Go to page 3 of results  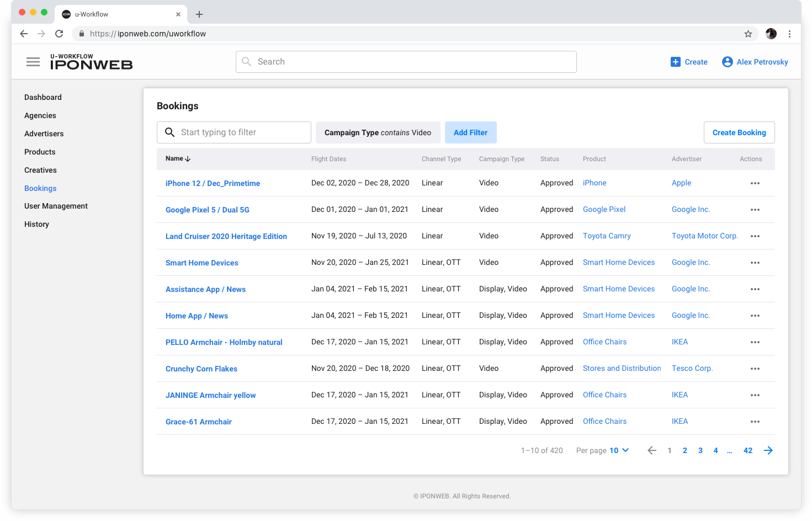point(700,450)
